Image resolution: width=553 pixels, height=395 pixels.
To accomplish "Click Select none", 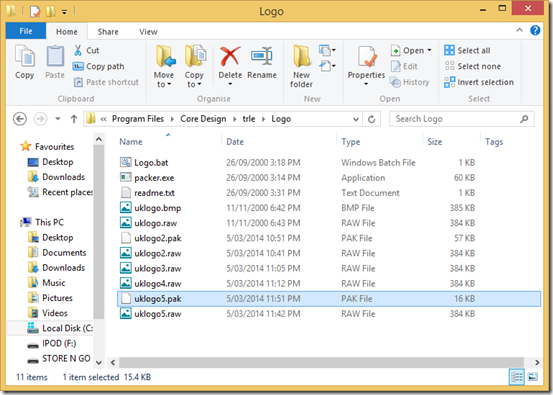I will pos(472,66).
